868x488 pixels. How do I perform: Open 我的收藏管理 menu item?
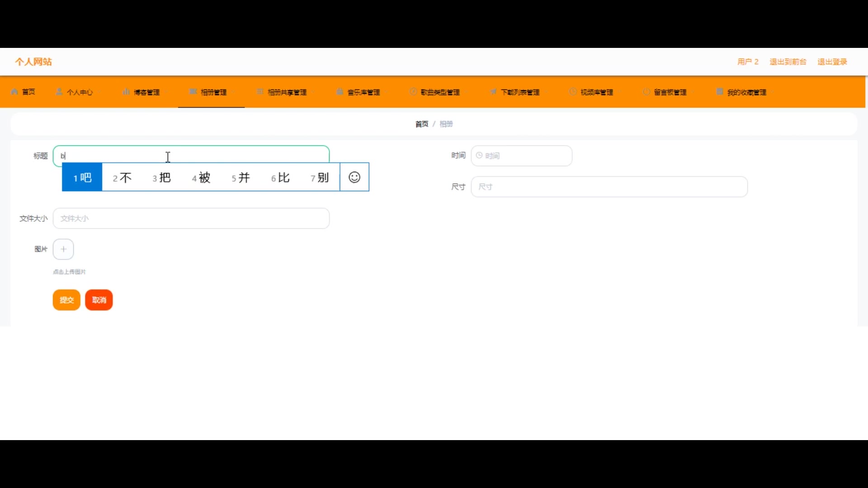pos(746,92)
